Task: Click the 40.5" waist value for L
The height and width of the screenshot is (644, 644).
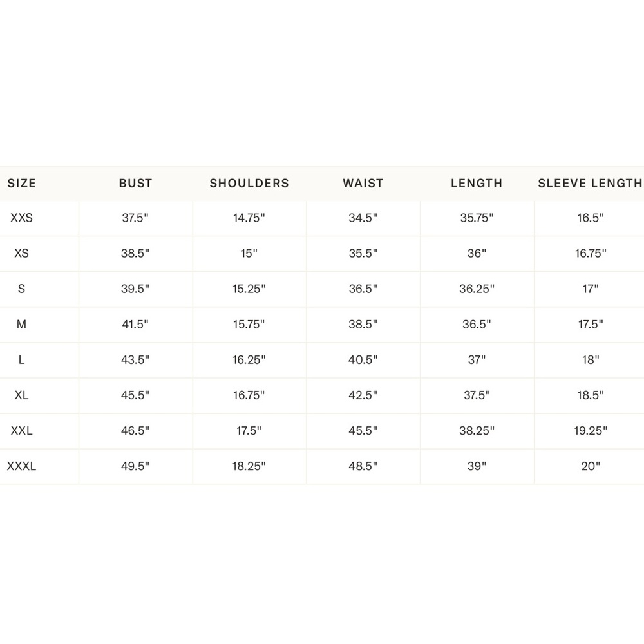Action: click(363, 360)
